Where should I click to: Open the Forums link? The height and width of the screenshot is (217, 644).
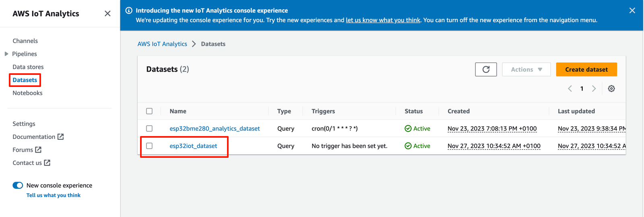tap(23, 150)
